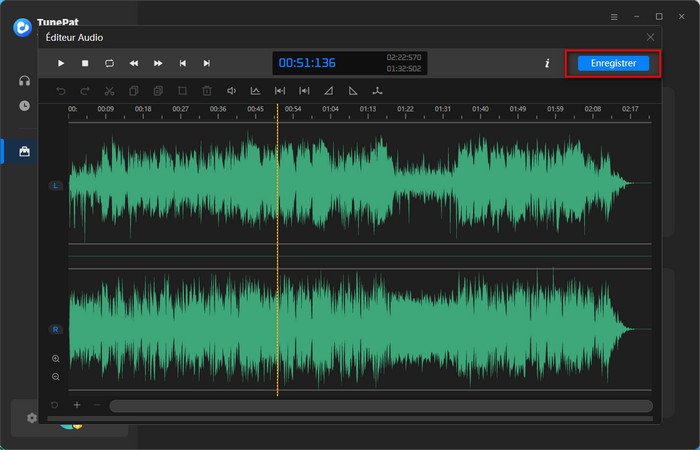Image resolution: width=700 pixels, height=450 pixels.
Task: Zoom in on waveform vertically
Action: pyautogui.click(x=56, y=358)
